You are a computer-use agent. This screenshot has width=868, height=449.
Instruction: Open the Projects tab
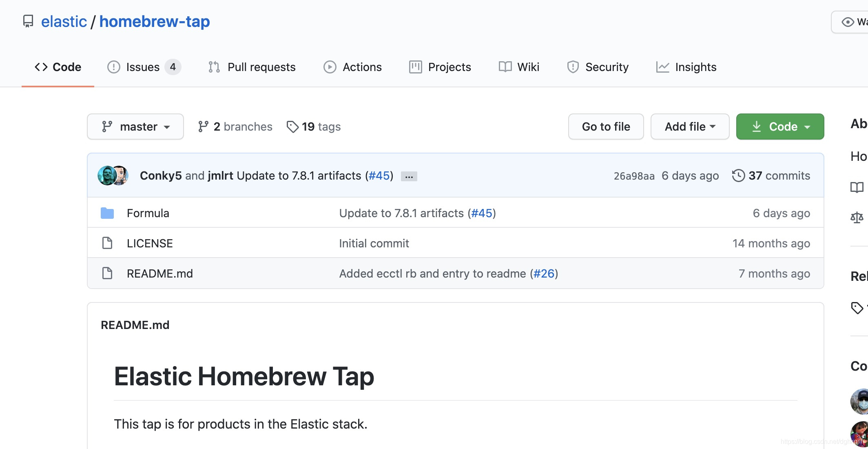[x=440, y=67]
